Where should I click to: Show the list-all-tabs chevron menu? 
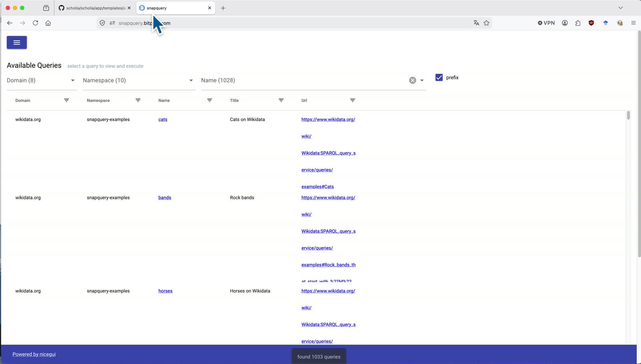click(x=621, y=8)
